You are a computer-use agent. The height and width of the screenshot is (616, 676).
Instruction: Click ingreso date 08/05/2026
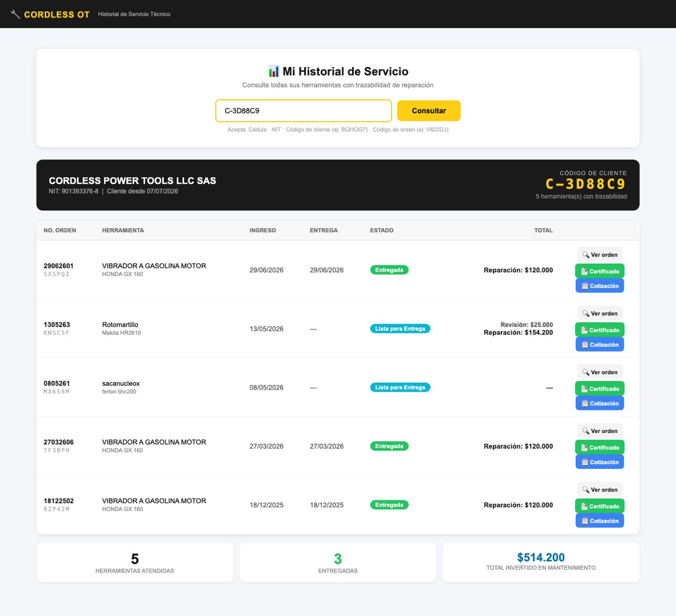266,387
